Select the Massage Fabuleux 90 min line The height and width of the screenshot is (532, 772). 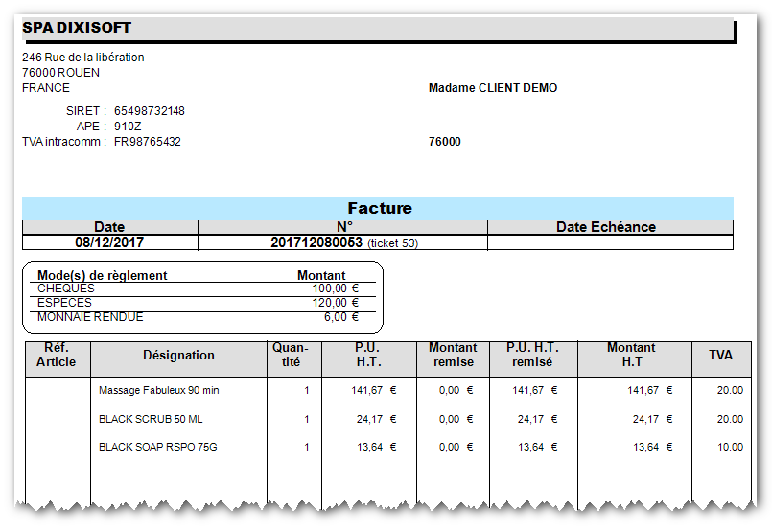[x=159, y=390]
